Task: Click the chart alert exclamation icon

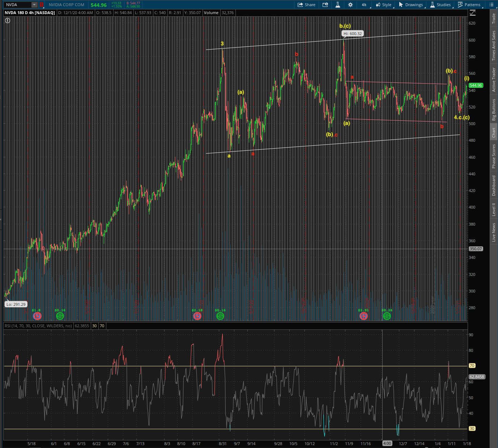Action: coord(8,21)
